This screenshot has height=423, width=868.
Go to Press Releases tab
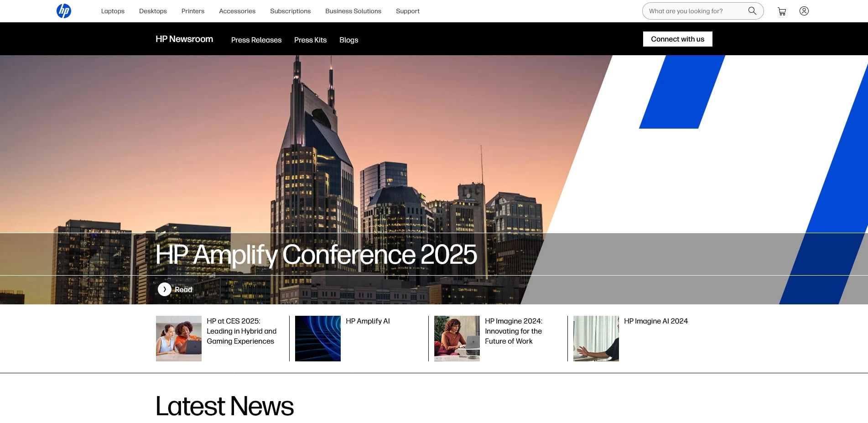256,40
